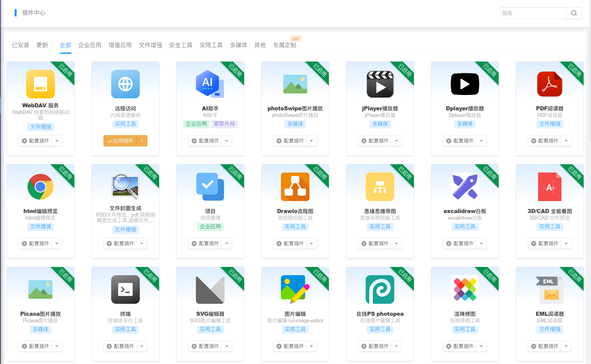Expand html编辑预览 配置插件 dropdown arrow
591x364 pixels.
tap(57, 244)
